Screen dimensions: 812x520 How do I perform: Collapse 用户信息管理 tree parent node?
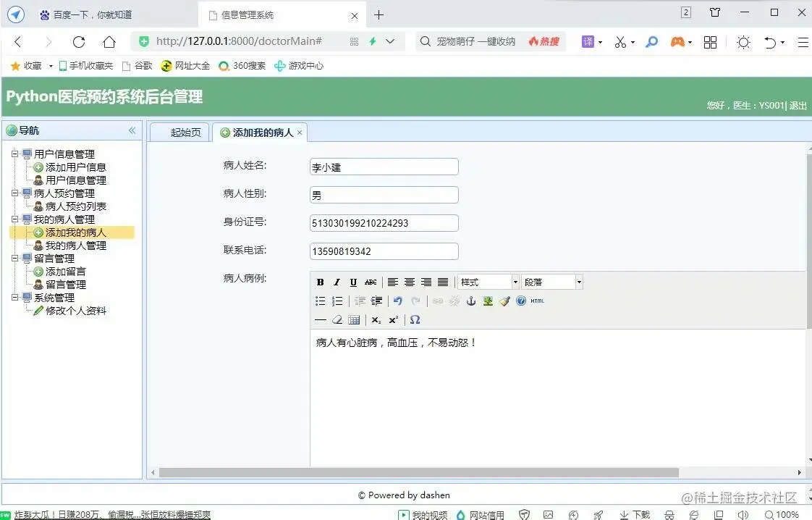[x=15, y=154]
